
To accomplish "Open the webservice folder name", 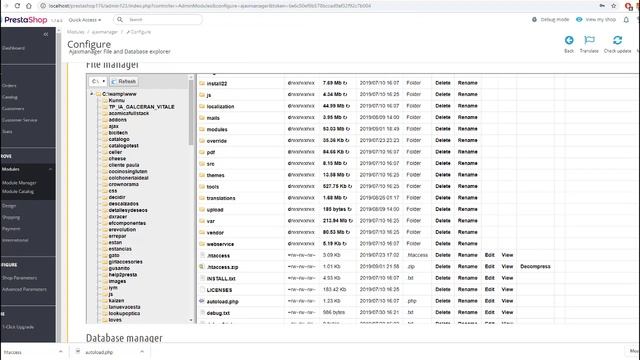I will point(220,244).
